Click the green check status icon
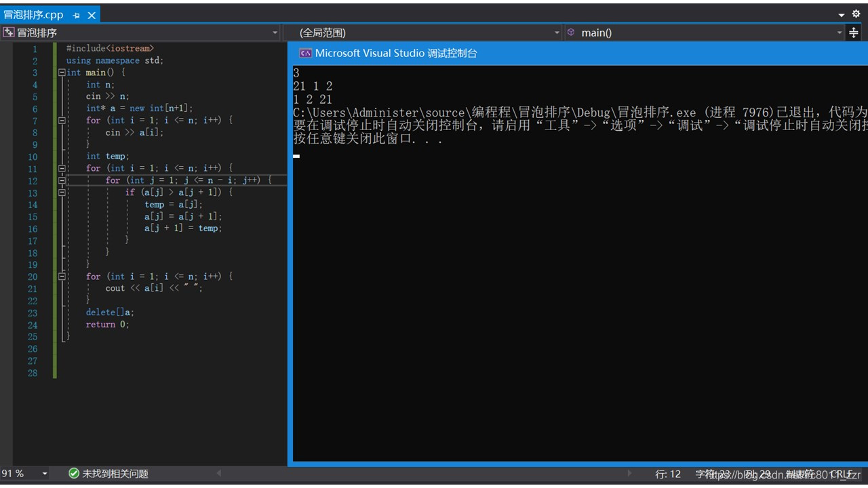This screenshot has height=488, width=868. [x=74, y=473]
